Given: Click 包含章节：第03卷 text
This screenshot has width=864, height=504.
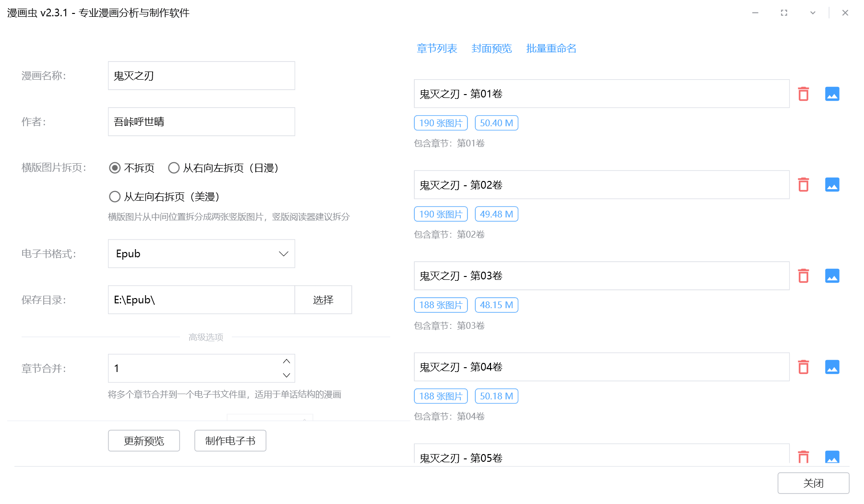Looking at the screenshot, I should pyautogui.click(x=449, y=326).
